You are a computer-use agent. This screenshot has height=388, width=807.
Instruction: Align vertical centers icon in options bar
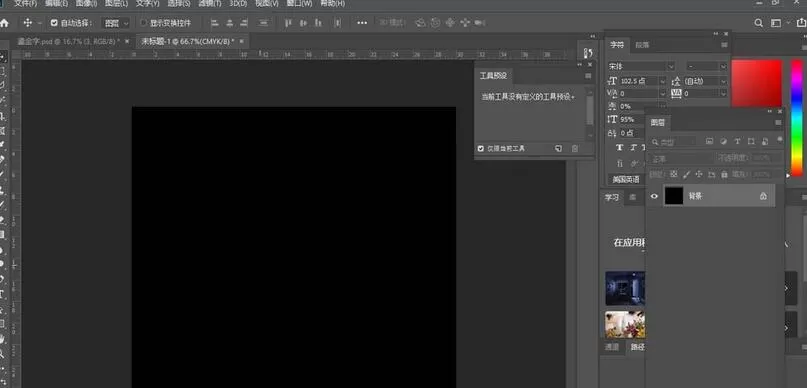304,23
